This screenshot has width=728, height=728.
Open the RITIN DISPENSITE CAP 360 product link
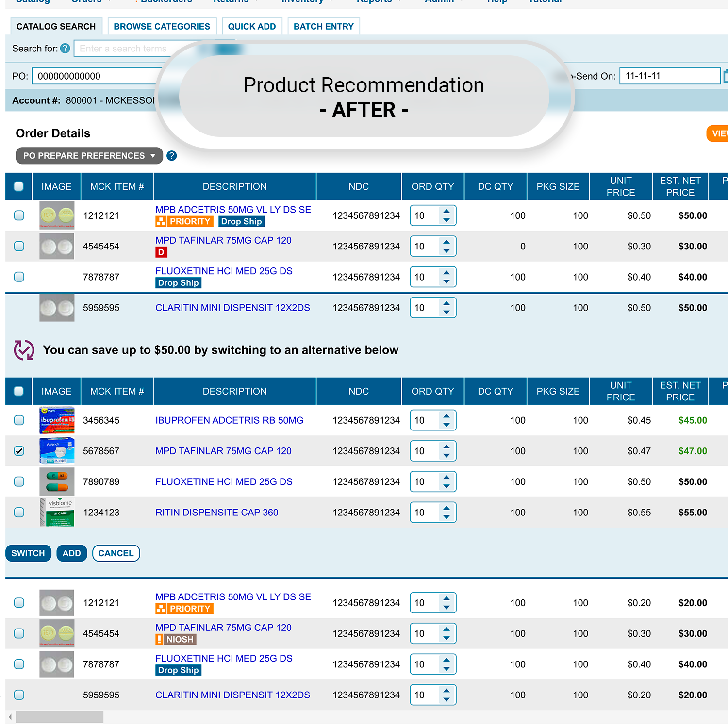[x=217, y=513]
